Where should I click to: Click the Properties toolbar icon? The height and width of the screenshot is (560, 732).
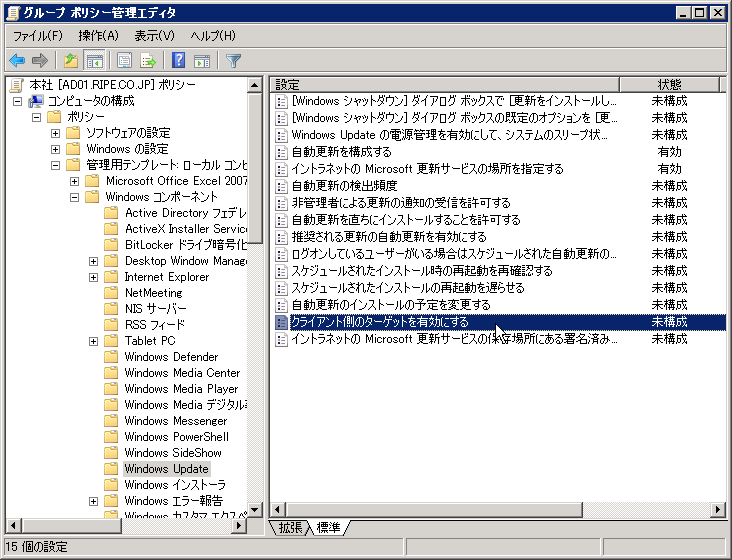pyautogui.click(x=125, y=60)
